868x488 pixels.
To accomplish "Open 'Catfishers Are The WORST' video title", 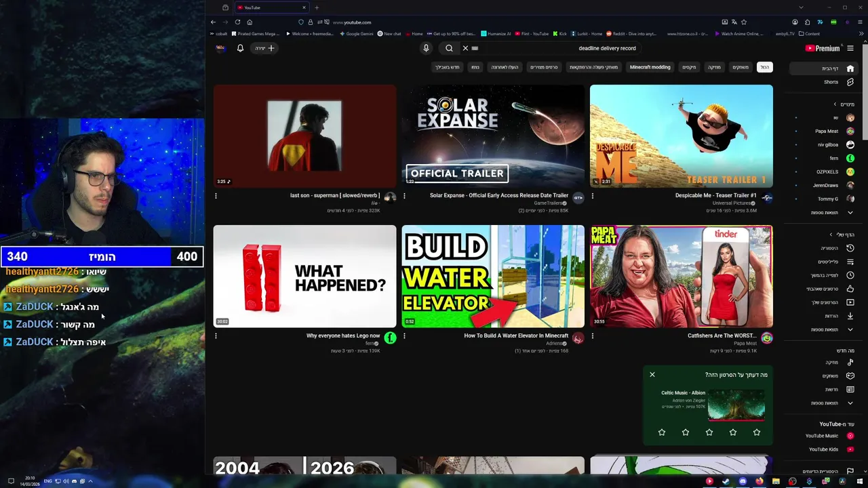I will [x=722, y=335].
